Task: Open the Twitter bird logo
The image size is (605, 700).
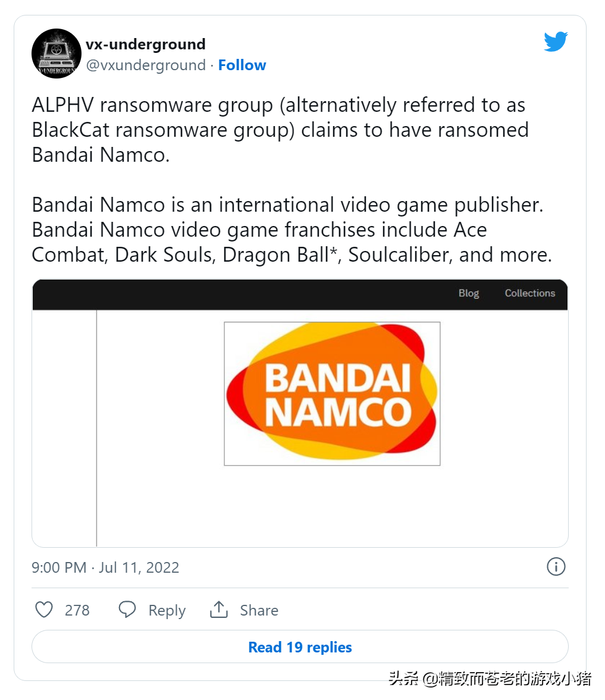Action: [556, 42]
